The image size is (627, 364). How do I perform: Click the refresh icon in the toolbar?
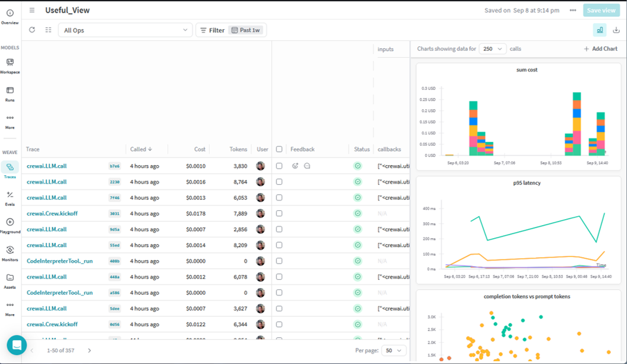tap(32, 30)
